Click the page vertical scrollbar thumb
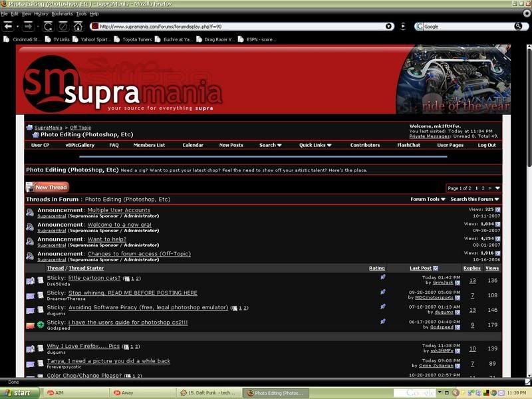Image resolution: width=532 pixels, height=399 pixels. 529,108
